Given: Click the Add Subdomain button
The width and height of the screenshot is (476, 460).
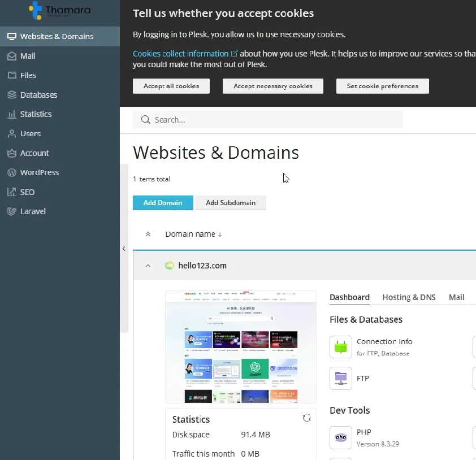Looking at the screenshot, I should click(231, 203).
